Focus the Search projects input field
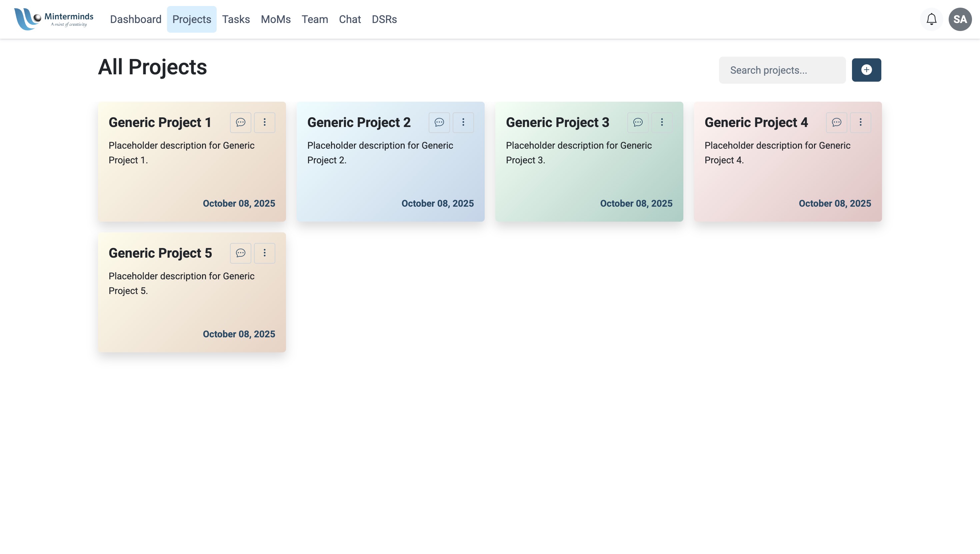980x554 pixels. coord(782,70)
